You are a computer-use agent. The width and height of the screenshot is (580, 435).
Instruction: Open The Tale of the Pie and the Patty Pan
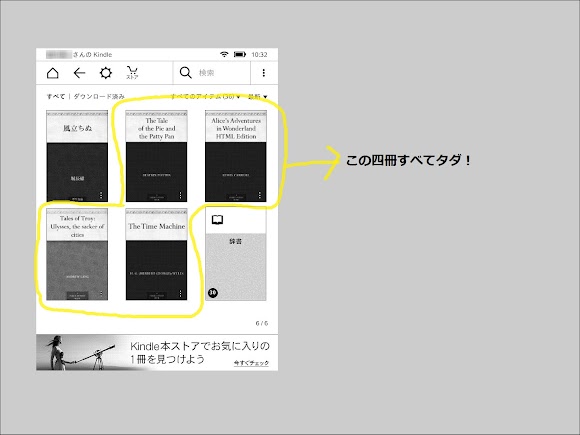(x=156, y=156)
